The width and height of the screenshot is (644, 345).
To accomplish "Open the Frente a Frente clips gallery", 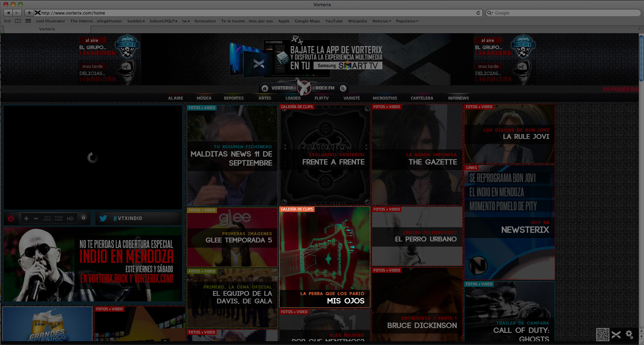I will click(325, 155).
